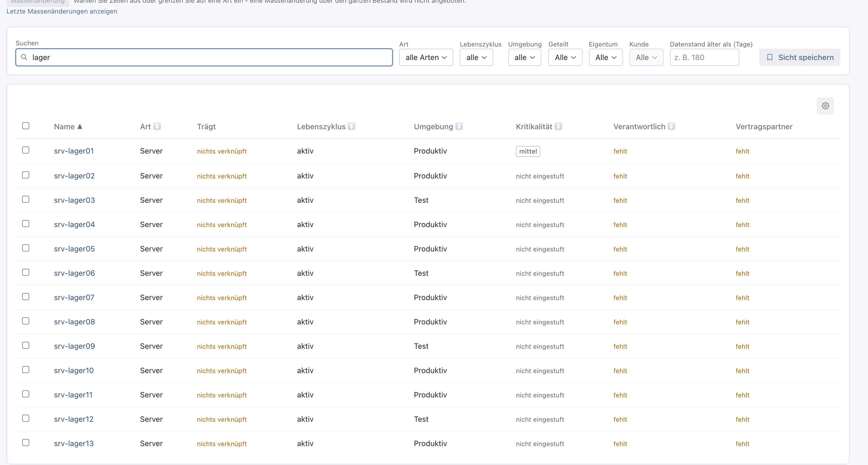Open Letzte Massenänderungen anzeigen link
The width and height of the screenshot is (868, 465).
(x=62, y=11)
